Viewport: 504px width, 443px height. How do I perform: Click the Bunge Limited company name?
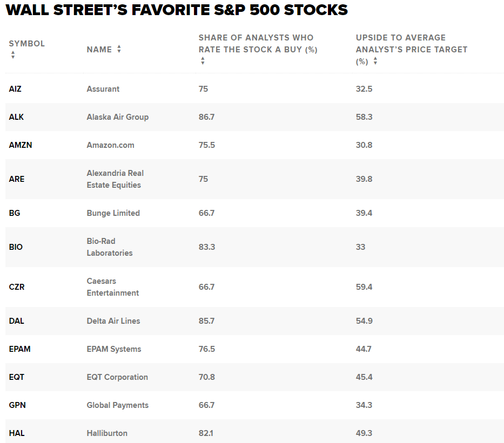click(113, 213)
